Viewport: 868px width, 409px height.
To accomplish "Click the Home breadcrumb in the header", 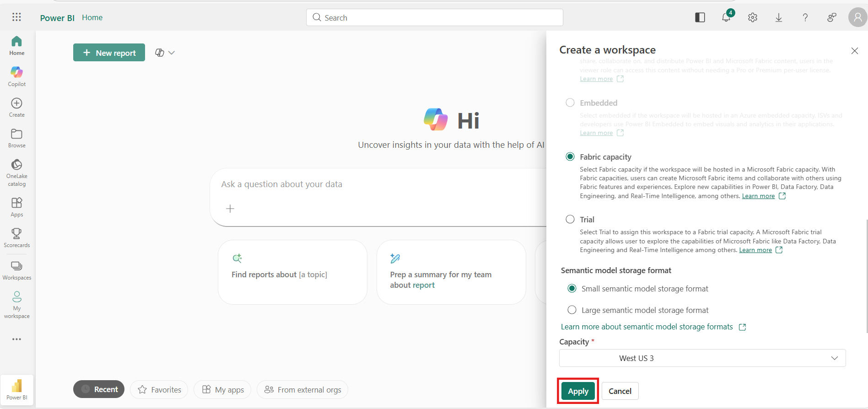I will click(92, 17).
